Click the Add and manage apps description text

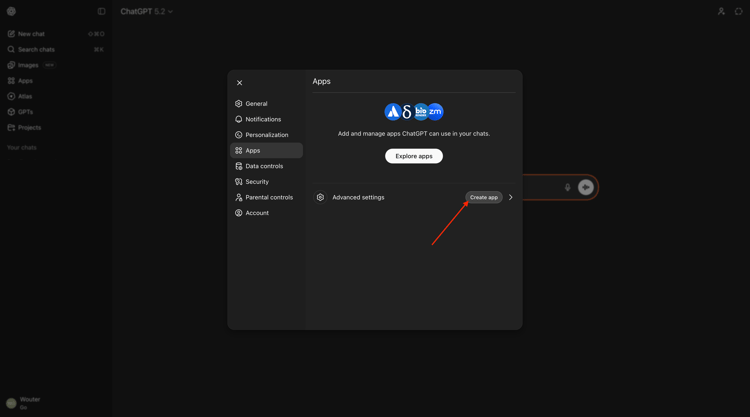point(414,133)
